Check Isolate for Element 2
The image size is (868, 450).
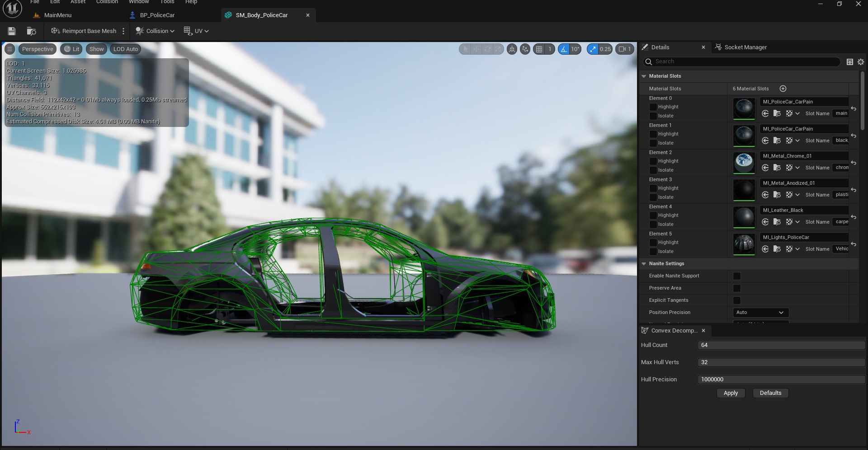[653, 170]
